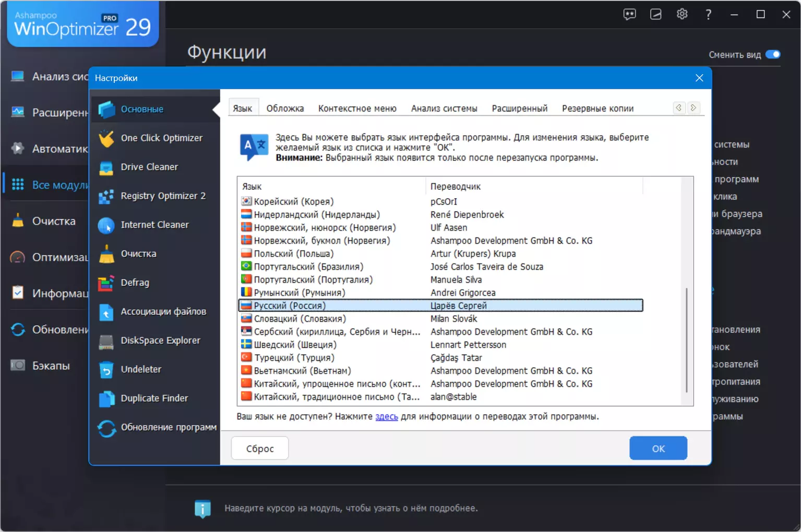Switch to the Расширенный tab in settings
This screenshot has width=801, height=532.
click(x=520, y=108)
